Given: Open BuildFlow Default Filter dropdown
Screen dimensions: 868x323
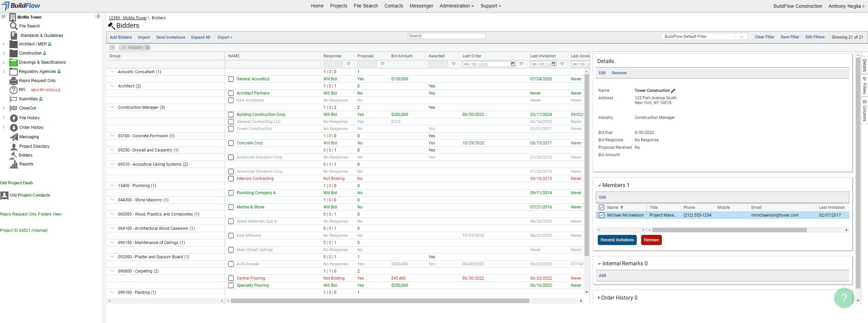Looking at the screenshot, I should click(704, 37).
